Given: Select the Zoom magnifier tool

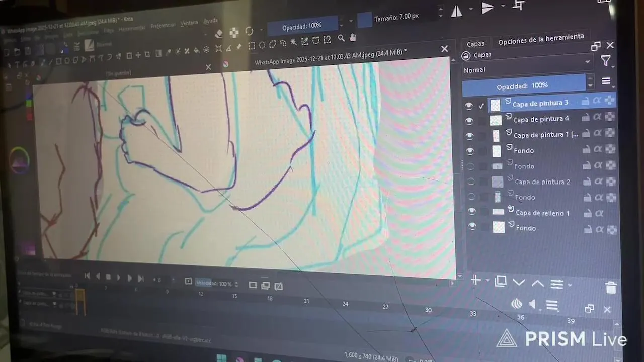Looking at the screenshot, I should point(341,38).
